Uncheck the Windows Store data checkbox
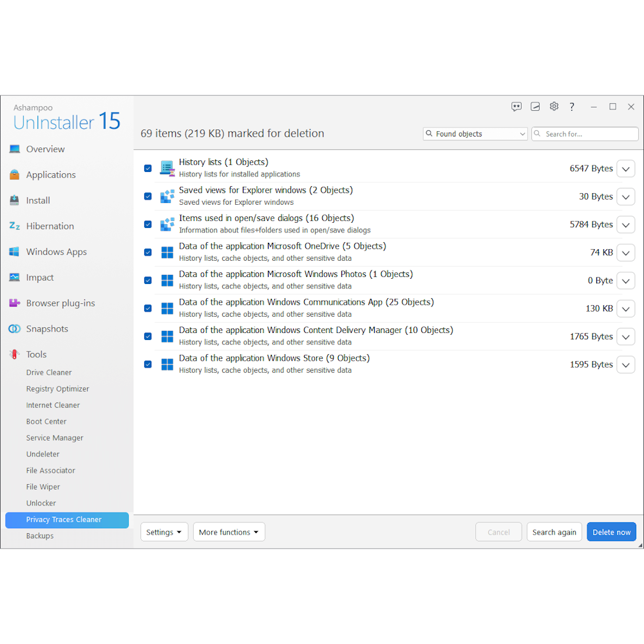The height and width of the screenshot is (644, 644). point(148,365)
